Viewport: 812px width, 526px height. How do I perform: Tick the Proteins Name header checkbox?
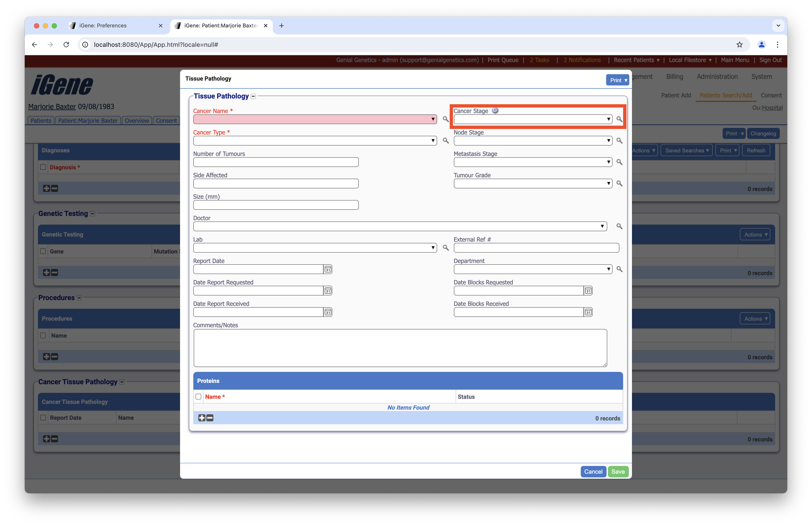(x=198, y=397)
